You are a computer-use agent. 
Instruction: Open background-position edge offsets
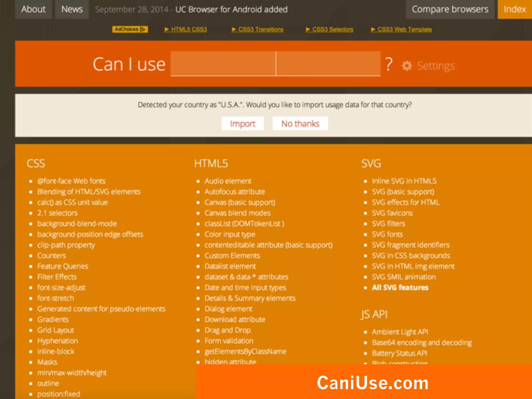click(90, 234)
